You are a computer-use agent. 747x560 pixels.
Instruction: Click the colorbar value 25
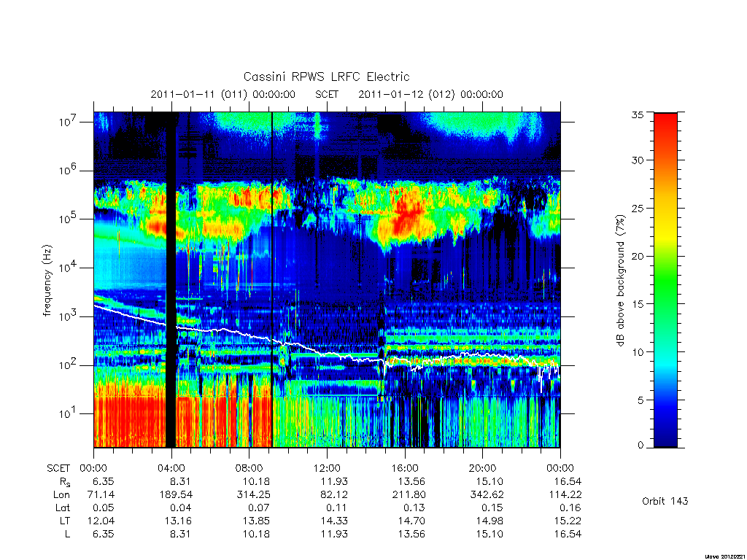click(x=638, y=208)
